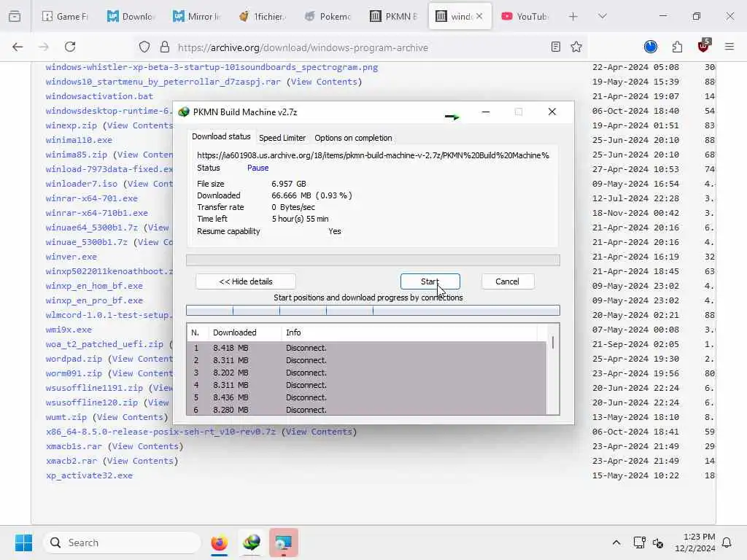
Task: Open the windows-whistler spectrogram png link
Action: (x=212, y=67)
